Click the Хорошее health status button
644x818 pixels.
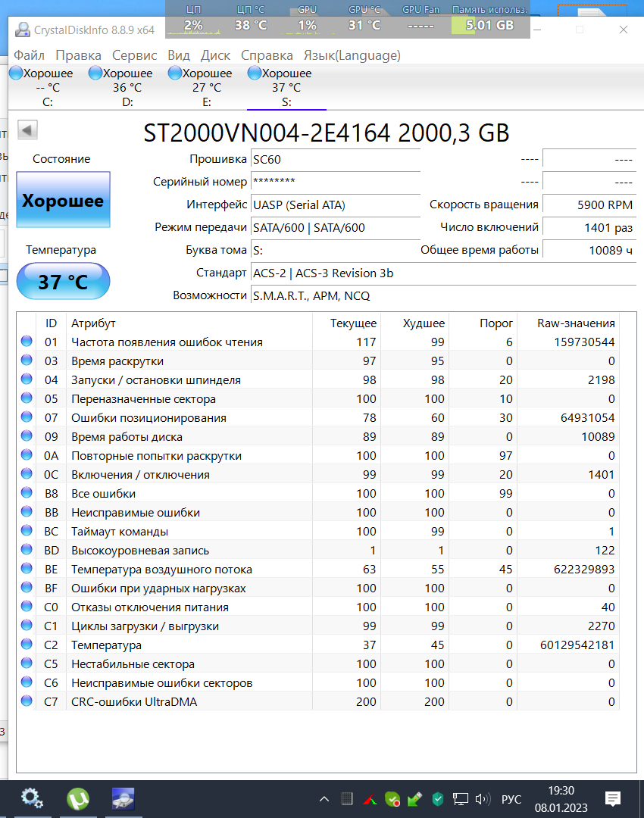pos(63,200)
